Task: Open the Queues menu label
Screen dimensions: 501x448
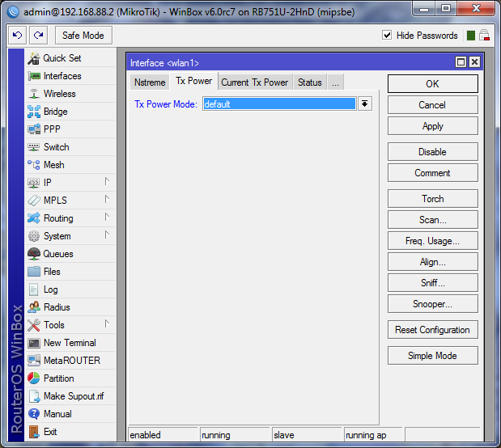Action: pyautogui.click(x=58, y=254)
